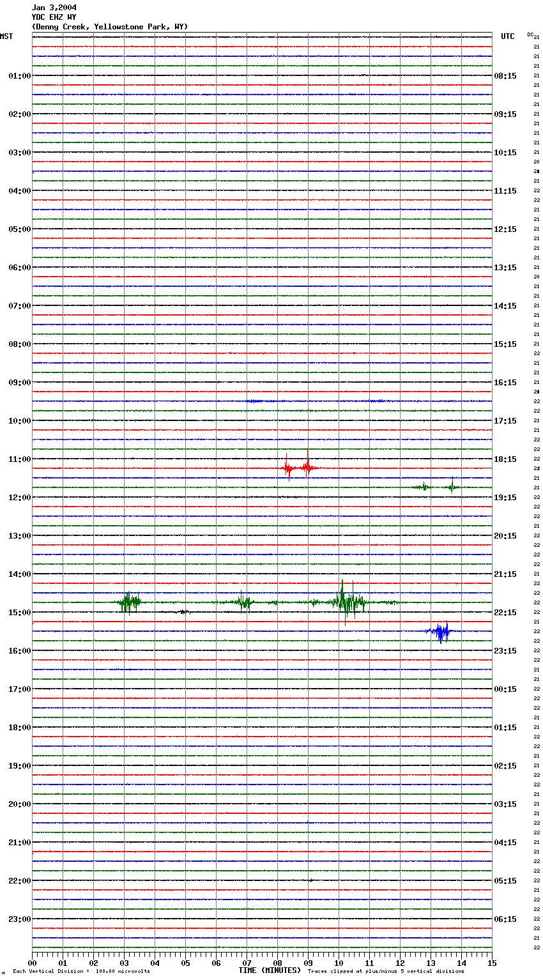The width and height of the screenshot is (543, 980).
Task: Click minute tick label 10 on bottom axis
Action: pyautogui.click(x=339, y=963)
